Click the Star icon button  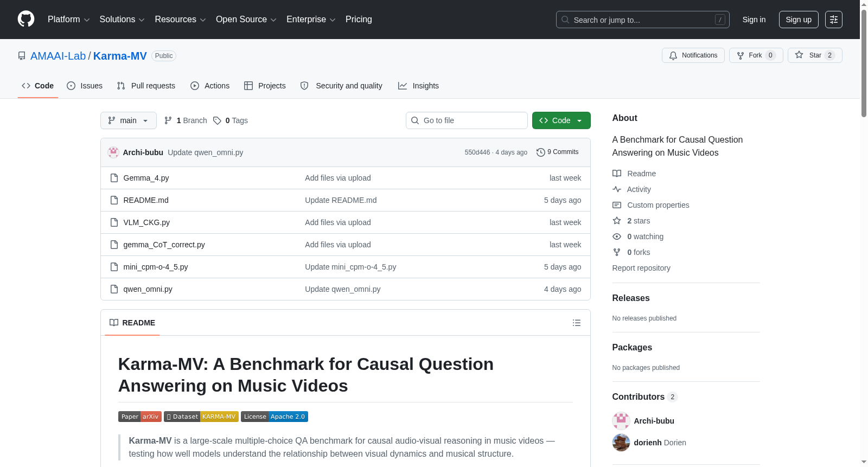click(799, 55)
